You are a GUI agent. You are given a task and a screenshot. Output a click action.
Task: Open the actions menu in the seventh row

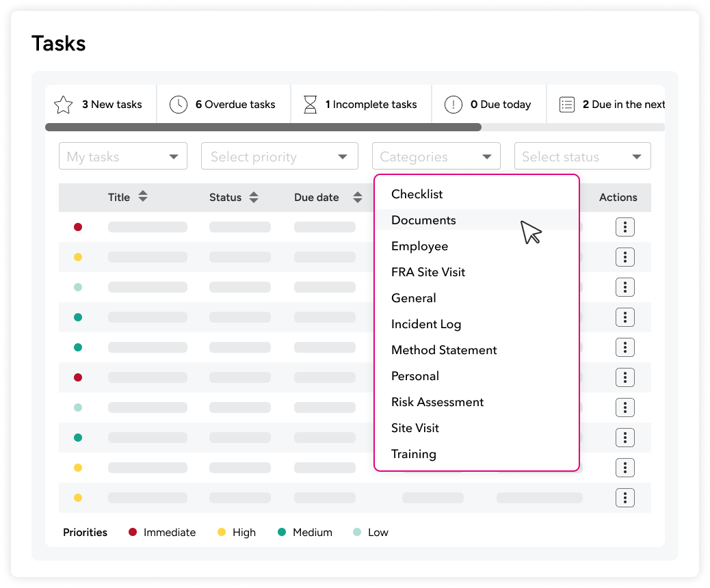coord(625,407)
